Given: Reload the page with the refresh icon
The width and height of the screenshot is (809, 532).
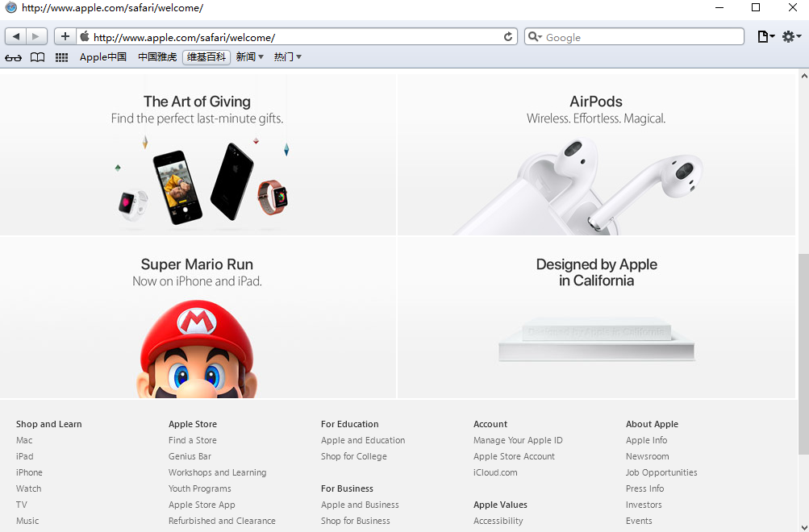Looking at the screenshot, I should point(508,36).
